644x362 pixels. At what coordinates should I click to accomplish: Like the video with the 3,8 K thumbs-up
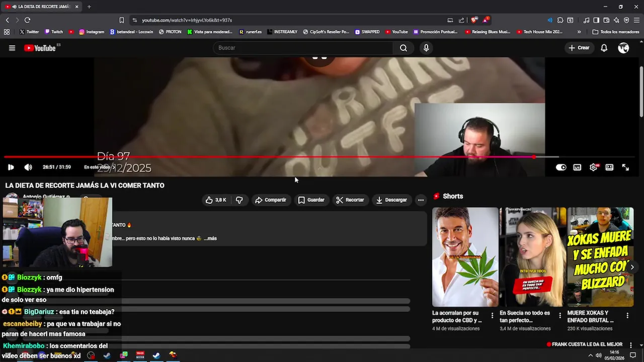pos(215,200)
